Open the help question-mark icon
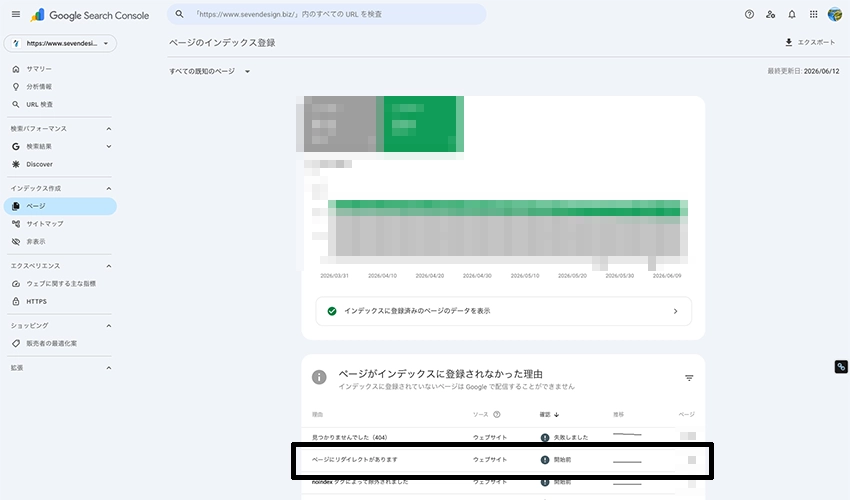This screenshot has width=850, height=500. (x=749, y=15)
